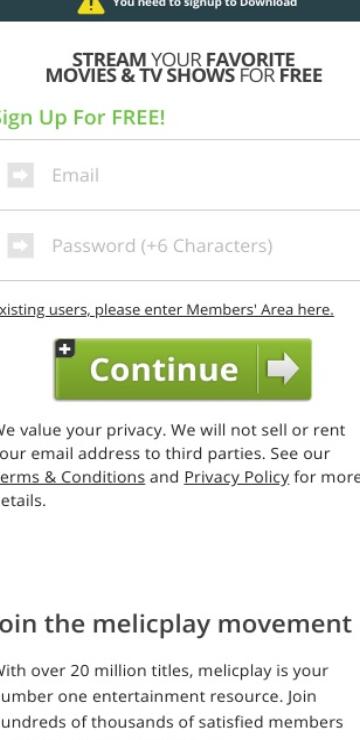Click the dark top notification bar
This screenshot has width=360, height=740.
click(x=180, y=10)
